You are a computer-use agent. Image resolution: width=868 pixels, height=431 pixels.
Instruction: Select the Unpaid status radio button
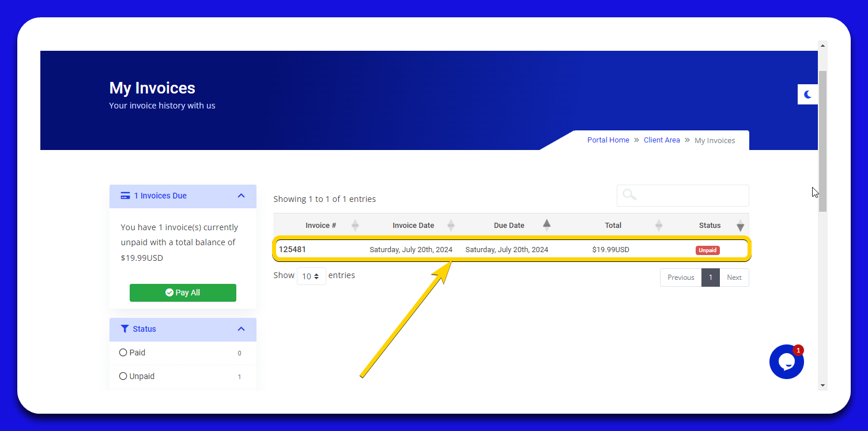pos(123,376)
